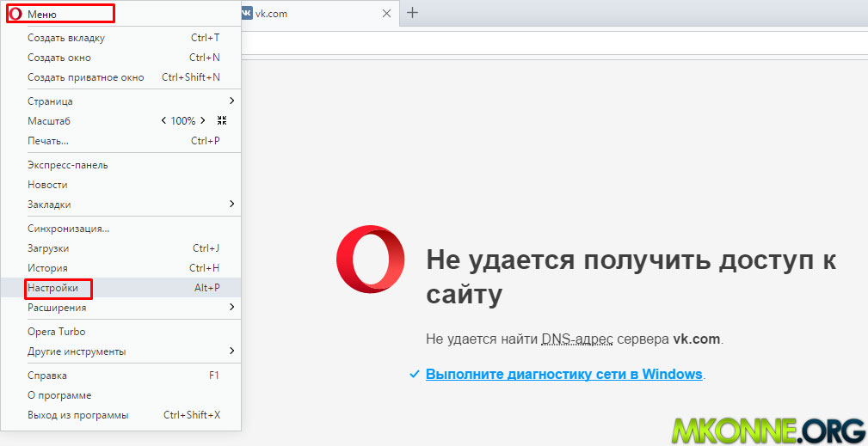This screenshot has height=446, width=868.
Task: Open Настройки from menu
Action: coord(120,288)
